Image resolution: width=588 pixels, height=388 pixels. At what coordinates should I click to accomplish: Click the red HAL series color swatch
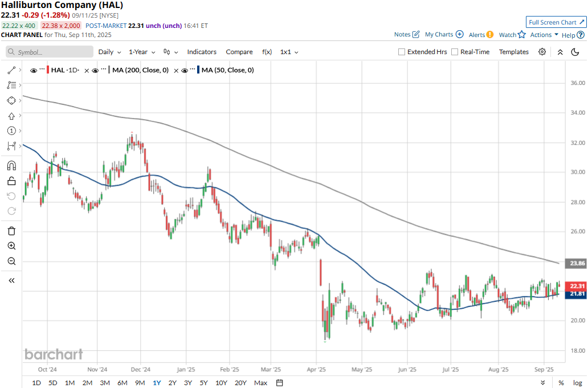click(x=48, y=70)
